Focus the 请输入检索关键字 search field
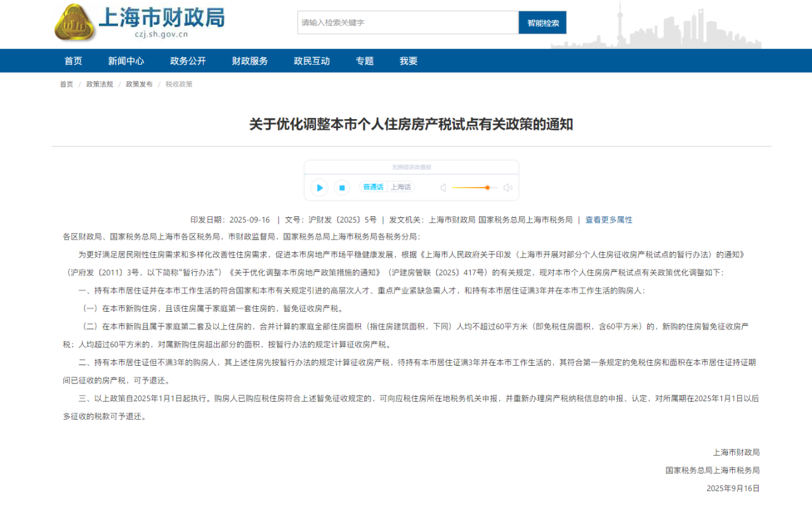The width and height of the screenshot is (812, 509). [x=408, y=22]
